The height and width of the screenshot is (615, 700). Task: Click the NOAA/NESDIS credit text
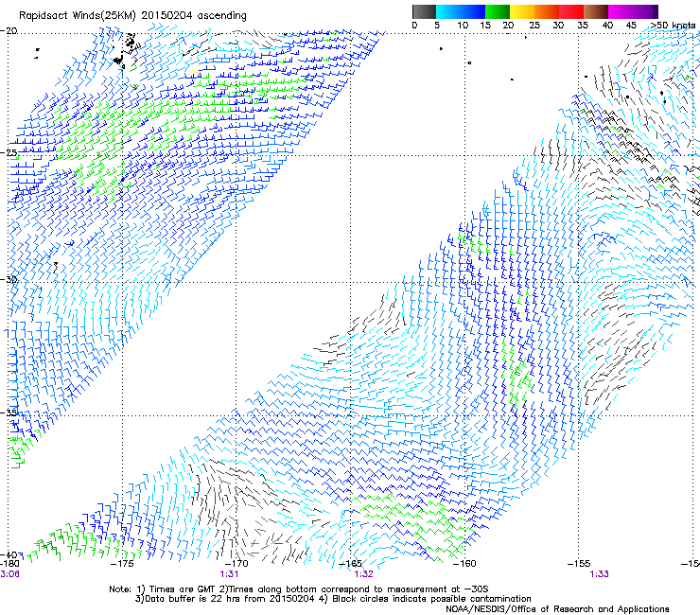pyautogui.click(x=557, y=609)
